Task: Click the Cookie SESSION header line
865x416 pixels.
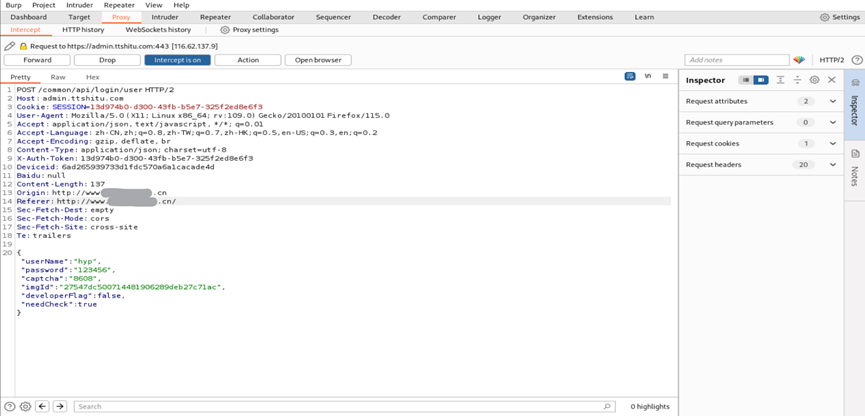Action: pos(140,106)
